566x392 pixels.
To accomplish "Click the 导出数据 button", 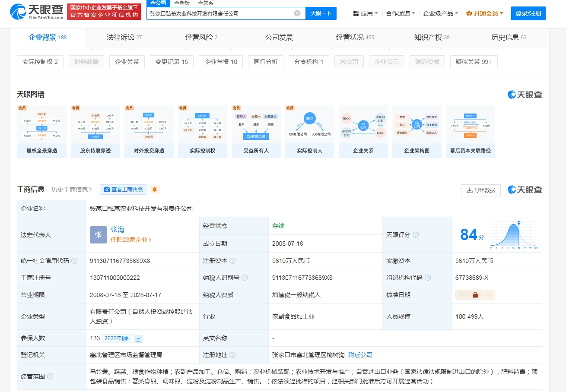I will tap(481, 190).
